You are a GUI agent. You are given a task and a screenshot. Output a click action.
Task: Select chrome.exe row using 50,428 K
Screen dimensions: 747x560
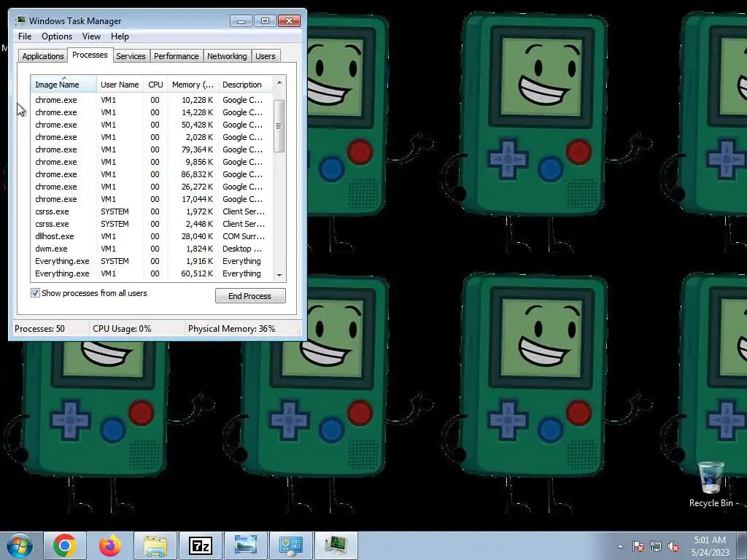pos(152,125)
